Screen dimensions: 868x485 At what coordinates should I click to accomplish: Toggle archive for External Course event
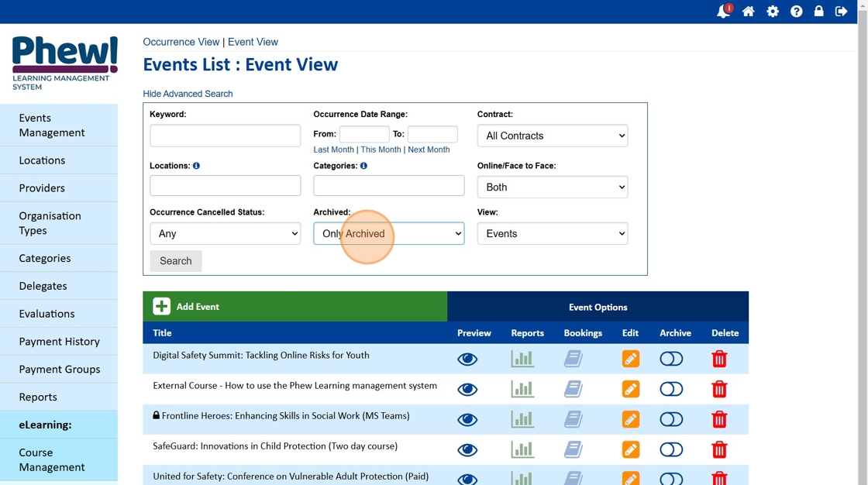(671, 389)
